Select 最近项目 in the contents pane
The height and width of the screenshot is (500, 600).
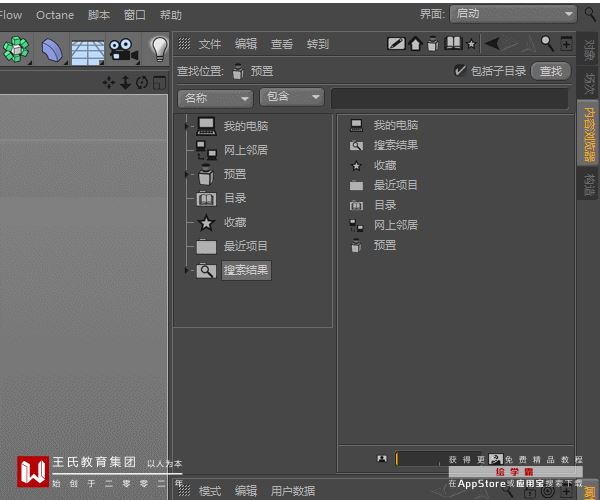tap(396, 185)
